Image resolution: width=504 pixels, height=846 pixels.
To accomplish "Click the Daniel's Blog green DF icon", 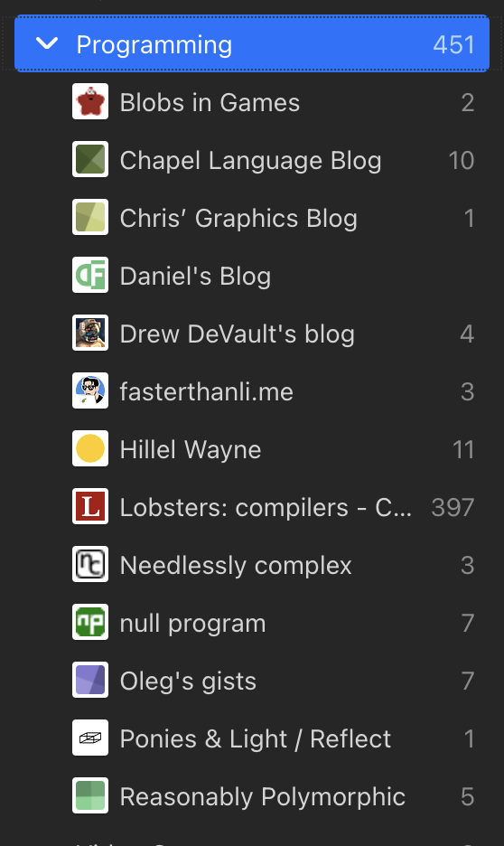I will pos(90,275).
